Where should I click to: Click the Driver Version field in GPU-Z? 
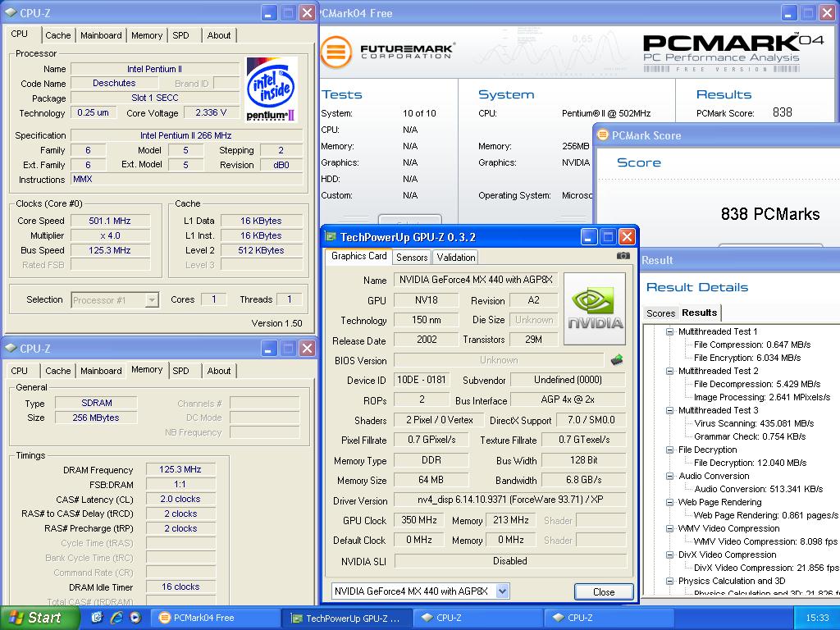[509, 500]
